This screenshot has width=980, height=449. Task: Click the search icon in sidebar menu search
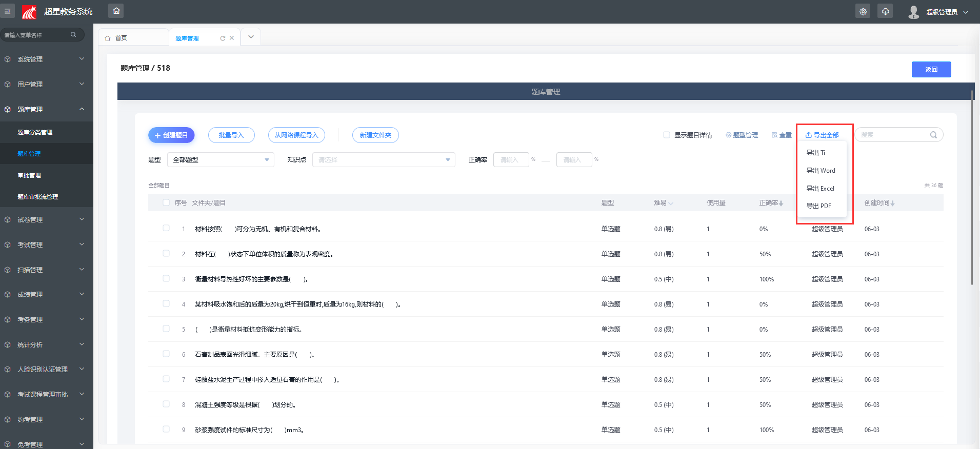tap(73, 35)
